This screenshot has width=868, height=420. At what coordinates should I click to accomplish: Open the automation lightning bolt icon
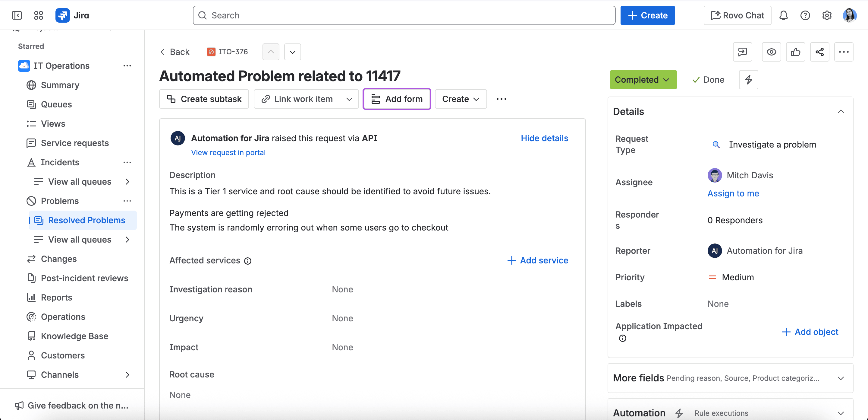pyautogui.click(x=748, y=80)
